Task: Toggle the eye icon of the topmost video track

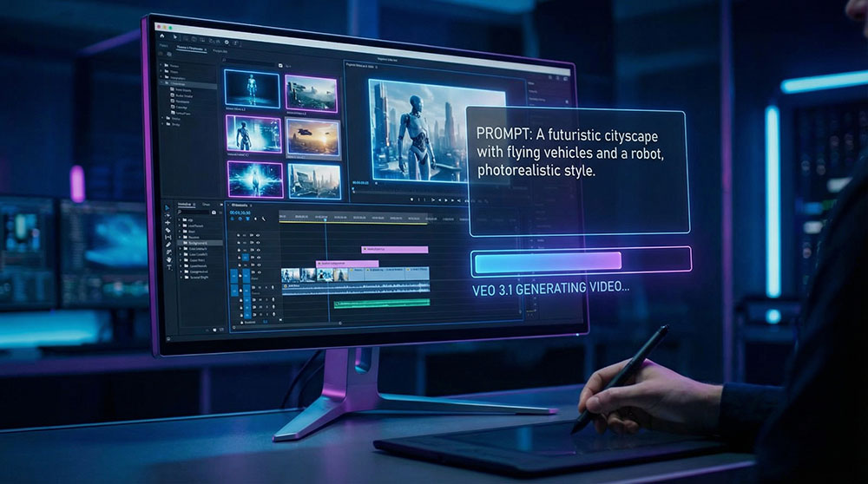Action: (x=258, y=235)
